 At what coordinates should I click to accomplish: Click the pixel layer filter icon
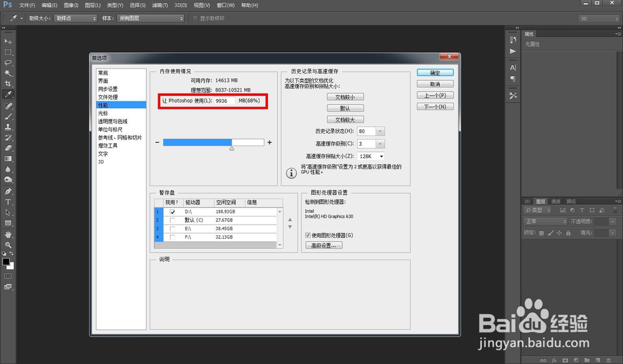click(x=563, y=210)
